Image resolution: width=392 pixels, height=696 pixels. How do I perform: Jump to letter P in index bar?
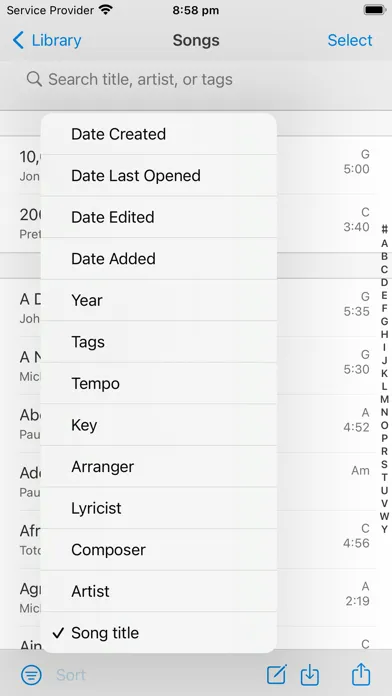[384, 438]
